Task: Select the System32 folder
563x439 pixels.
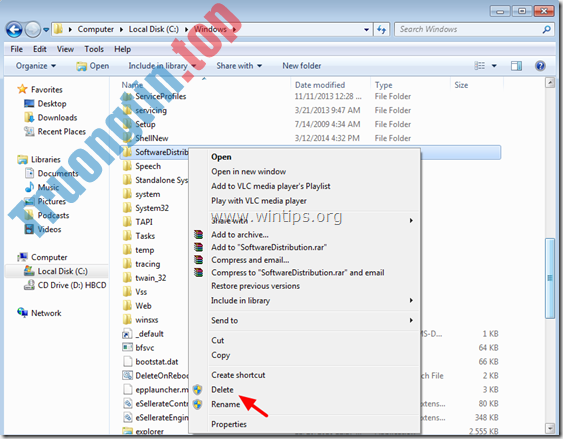Action: pos(146,208)
